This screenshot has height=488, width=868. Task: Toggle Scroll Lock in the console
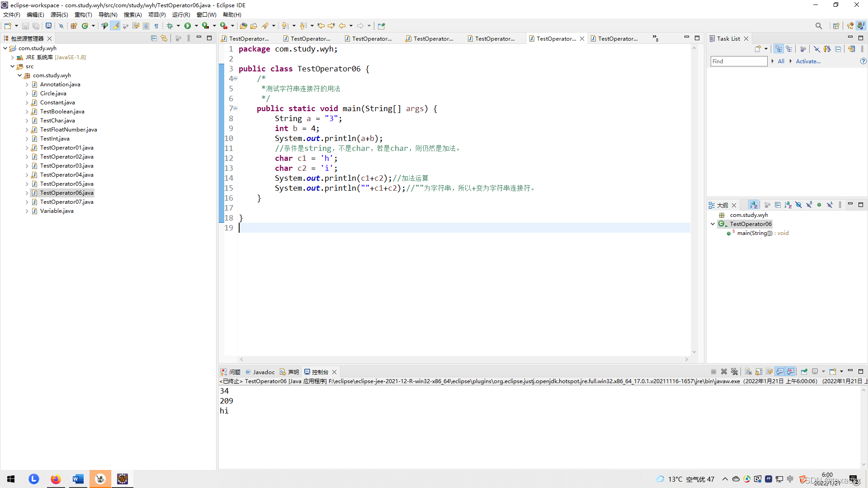(759, 371)
